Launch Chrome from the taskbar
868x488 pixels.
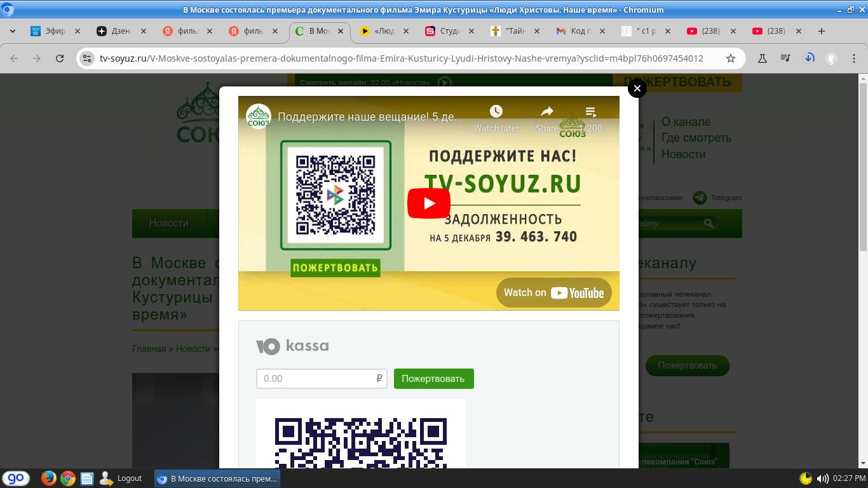click(68, 478)
